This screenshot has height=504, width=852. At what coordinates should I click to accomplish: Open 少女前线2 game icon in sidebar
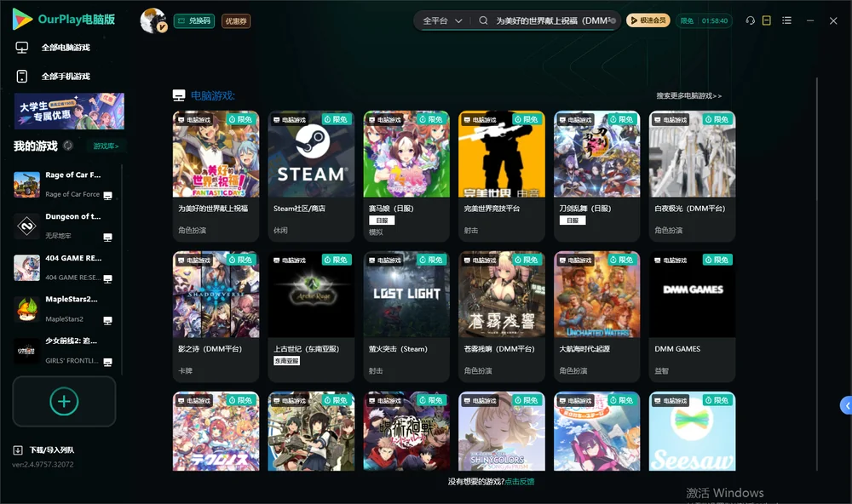pyautogui.click(x=26, y=351)
